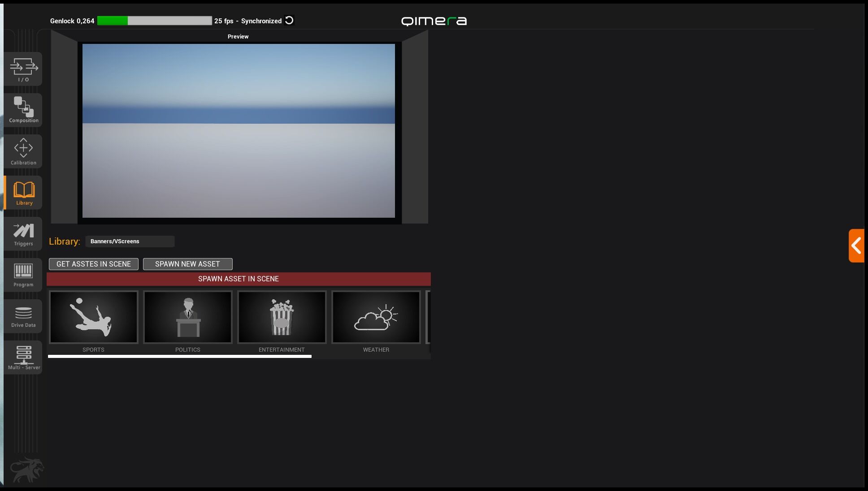Click the Genlock resync refresh icon
Image resolution: width=868 pixels, height=491 pixels.
pos(289,21)
